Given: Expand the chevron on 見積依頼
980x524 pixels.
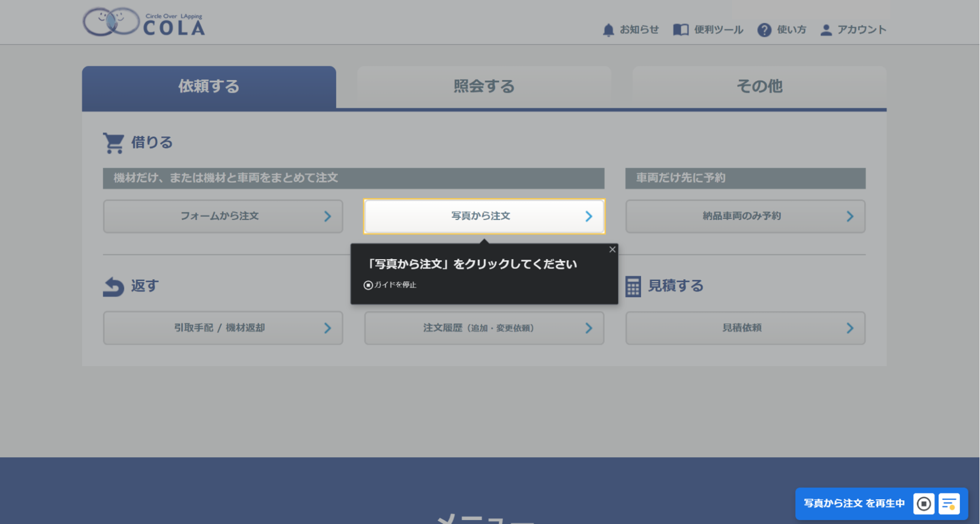Looking at the screenshot, I should (x=850, y=328).
